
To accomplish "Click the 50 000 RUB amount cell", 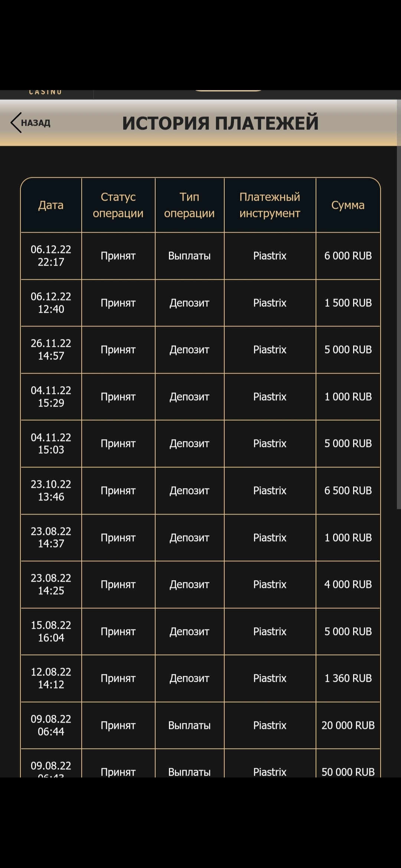I will click(x=348, y=763).
